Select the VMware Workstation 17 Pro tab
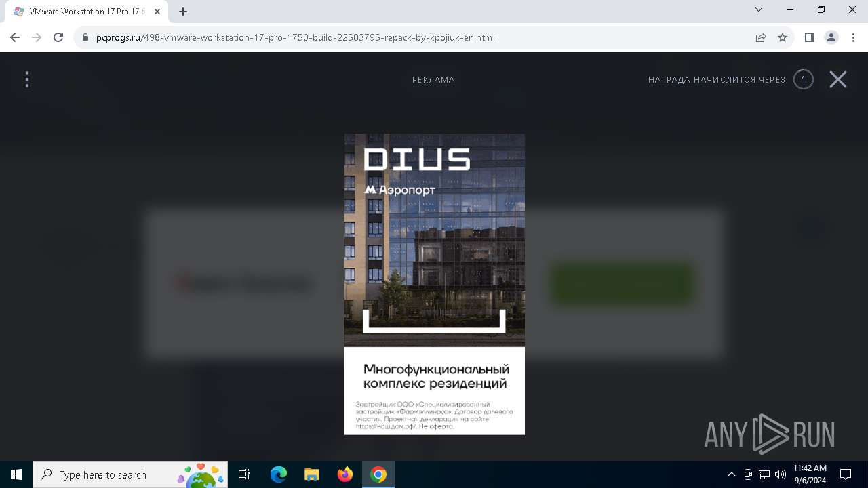Screen dimensions: 868x488 pos(87,12)
